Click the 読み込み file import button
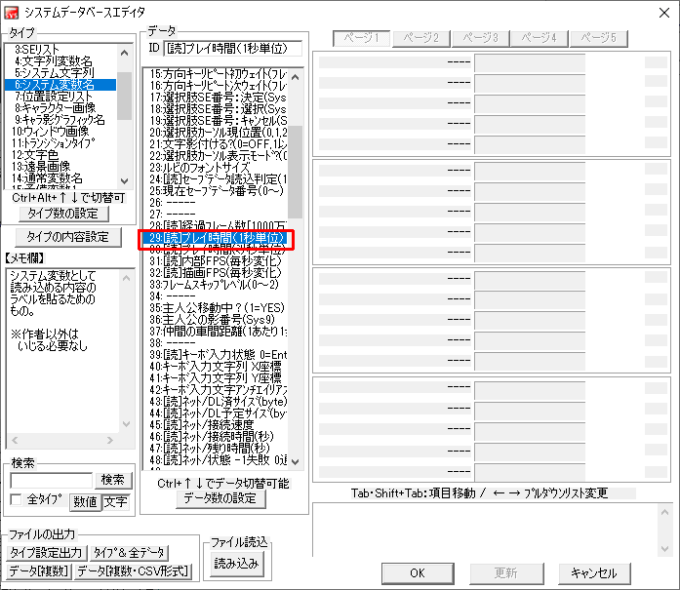 click(x=236, y=563)
